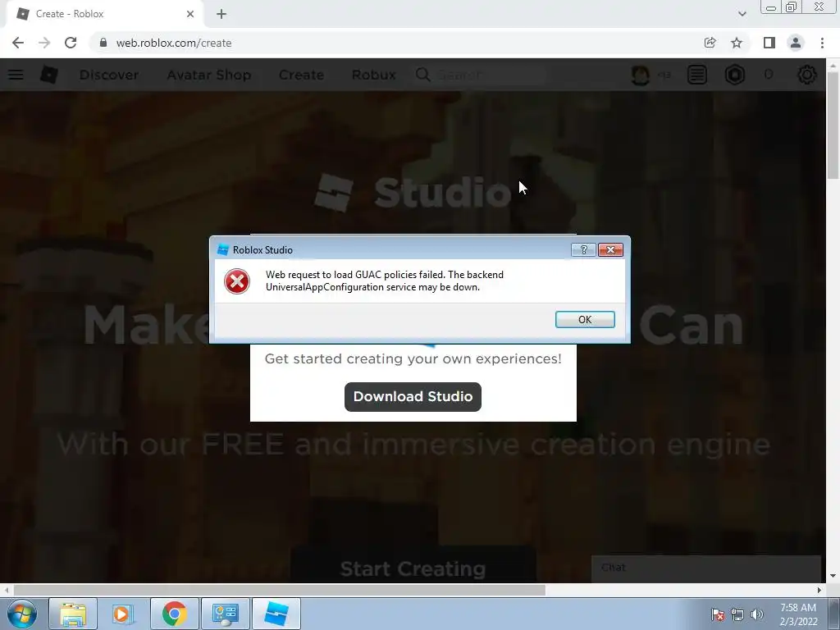
Task: Click the vertical page scrollbar
Action: tap(833, 126)
